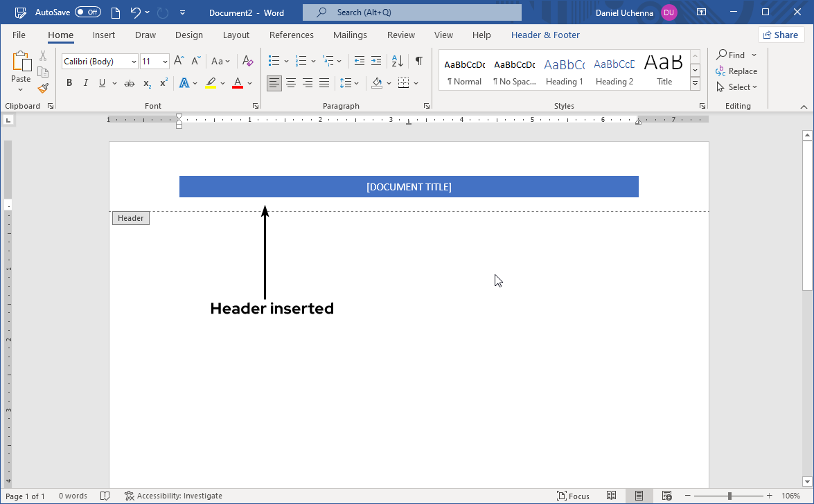Apply bold formatting with the Bold icon
Screen dimensions: 814x504
69,82
